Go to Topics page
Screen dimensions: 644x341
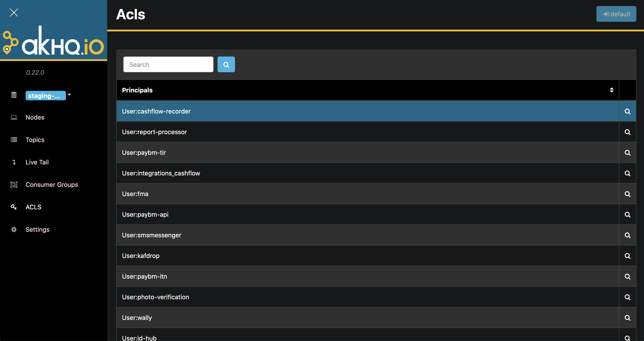coord(35,140)
